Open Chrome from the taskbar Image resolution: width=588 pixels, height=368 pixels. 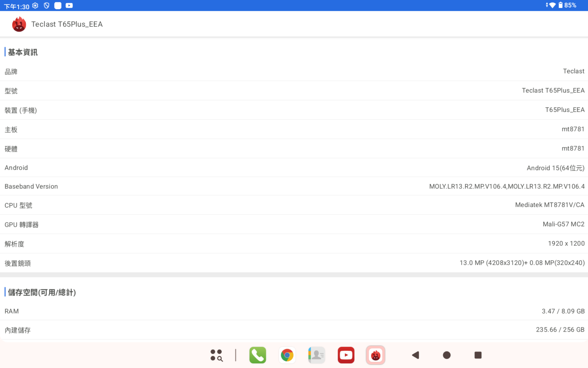[287, 355]
